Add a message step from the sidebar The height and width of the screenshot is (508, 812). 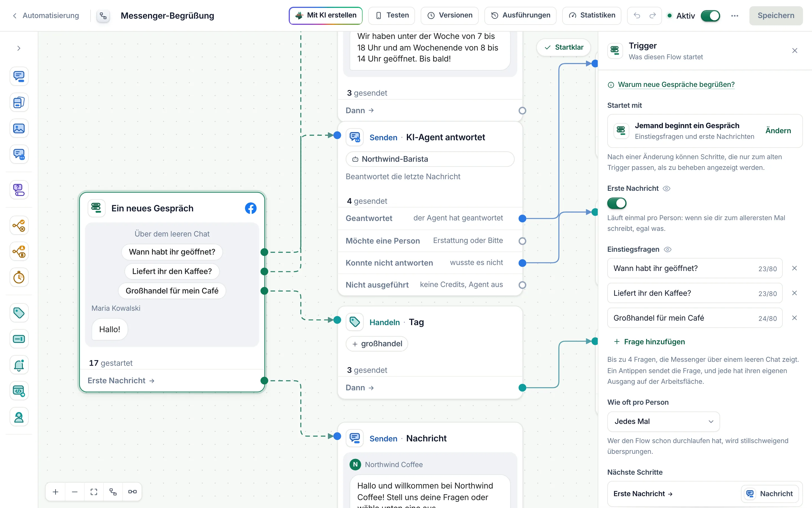coord(19,76)
